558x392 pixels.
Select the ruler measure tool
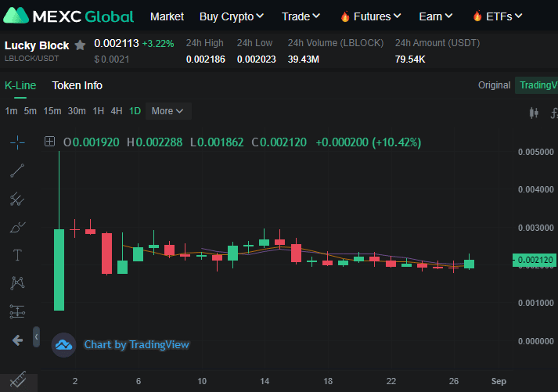pos(18,380)
